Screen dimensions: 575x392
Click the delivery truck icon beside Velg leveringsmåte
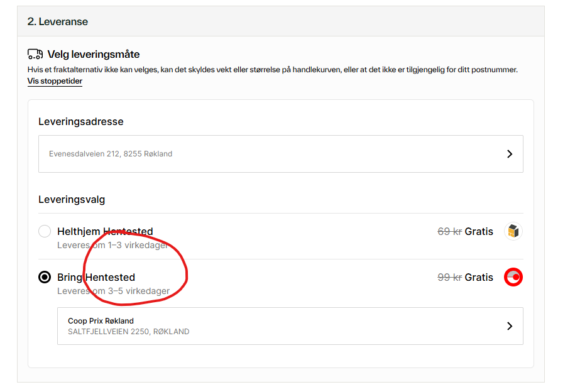(35, 54)
